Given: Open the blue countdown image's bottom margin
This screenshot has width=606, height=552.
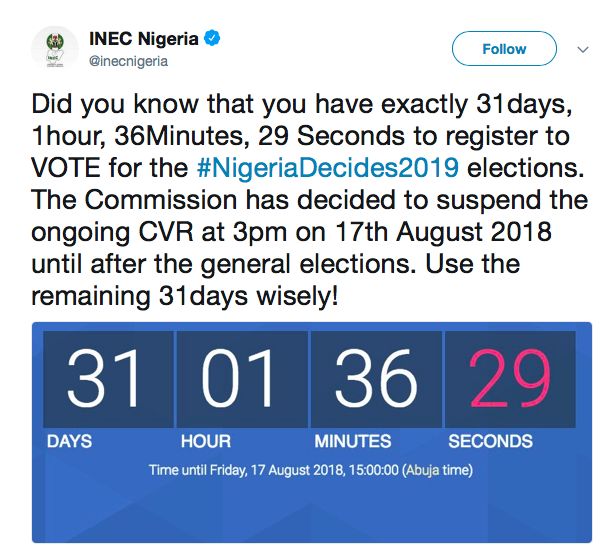Looking at the screenshot, I should 310,515.
